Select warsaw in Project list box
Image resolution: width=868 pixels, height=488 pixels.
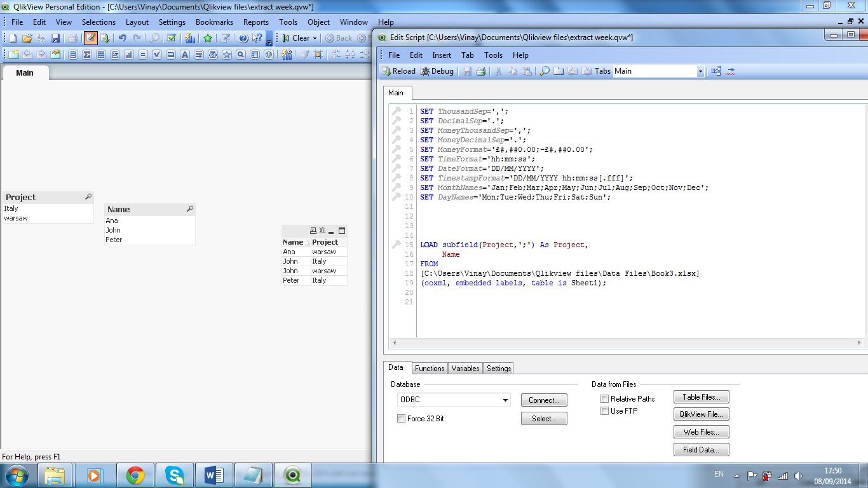pyautogui.click(x=48, y=218)
